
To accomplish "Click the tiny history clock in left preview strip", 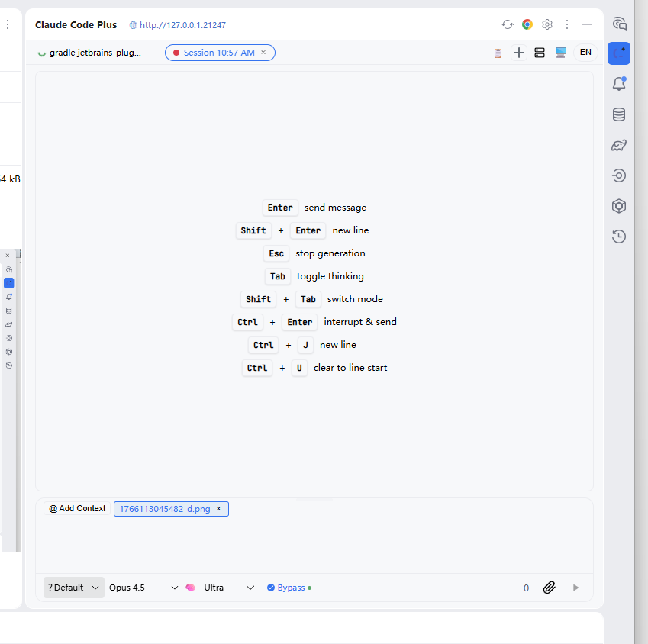I will 8,365.
